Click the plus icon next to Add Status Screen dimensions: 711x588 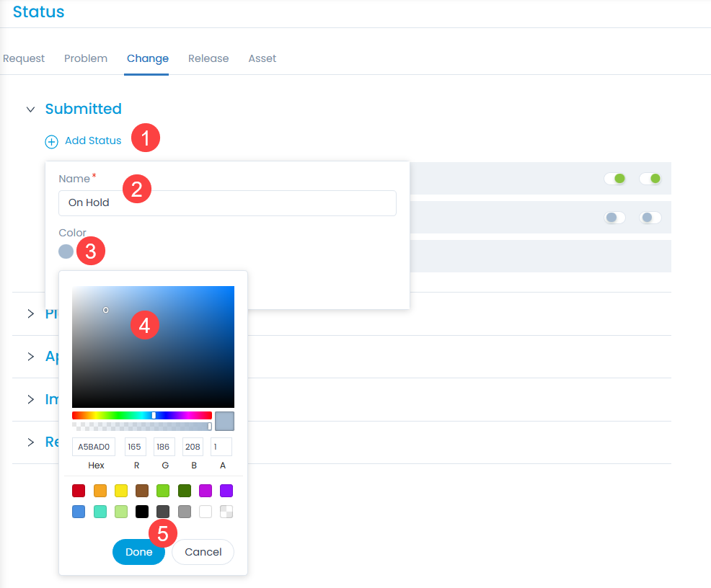pos(51,141)
